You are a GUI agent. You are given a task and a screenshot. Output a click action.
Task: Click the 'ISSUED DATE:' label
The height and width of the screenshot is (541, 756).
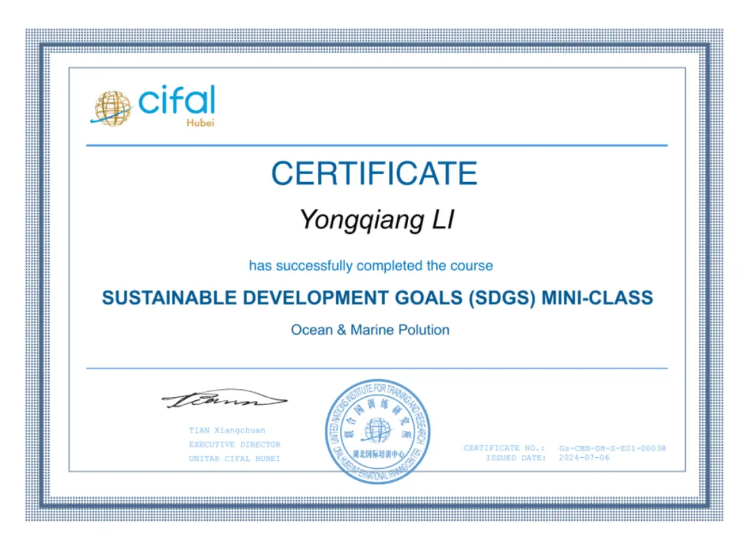pyautogui.click(x=516, y=458)
